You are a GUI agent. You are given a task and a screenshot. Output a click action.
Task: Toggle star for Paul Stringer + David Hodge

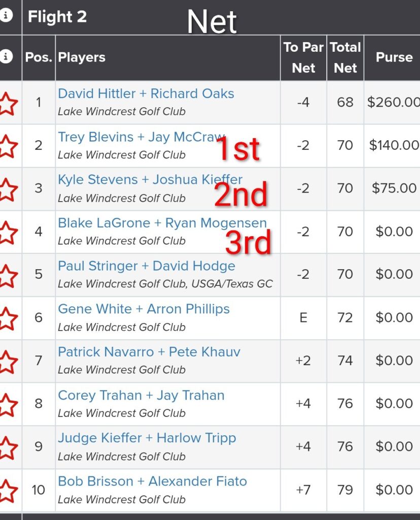8,275
